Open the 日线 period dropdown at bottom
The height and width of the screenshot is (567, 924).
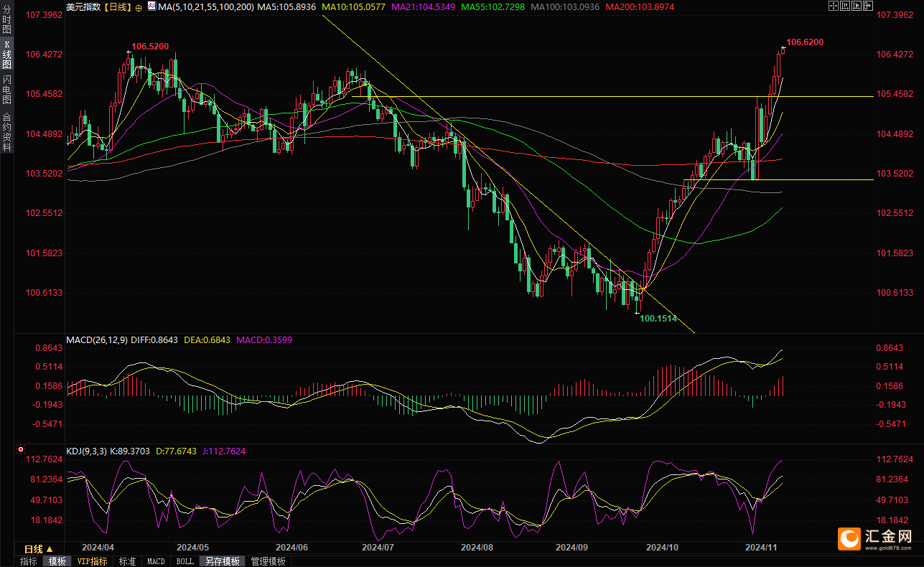point(39,548)
